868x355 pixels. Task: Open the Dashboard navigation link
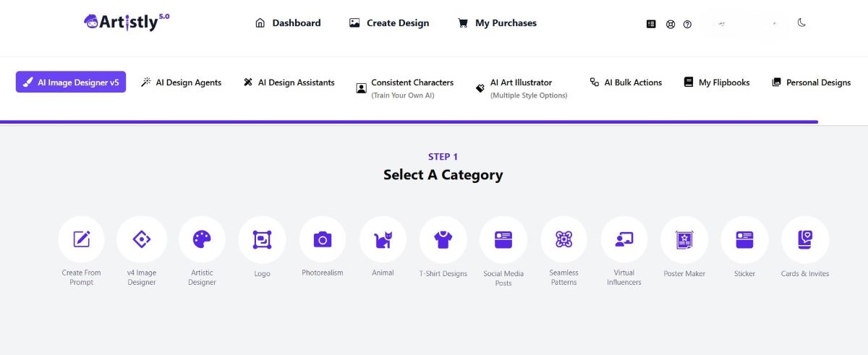[x=287, y=23]
